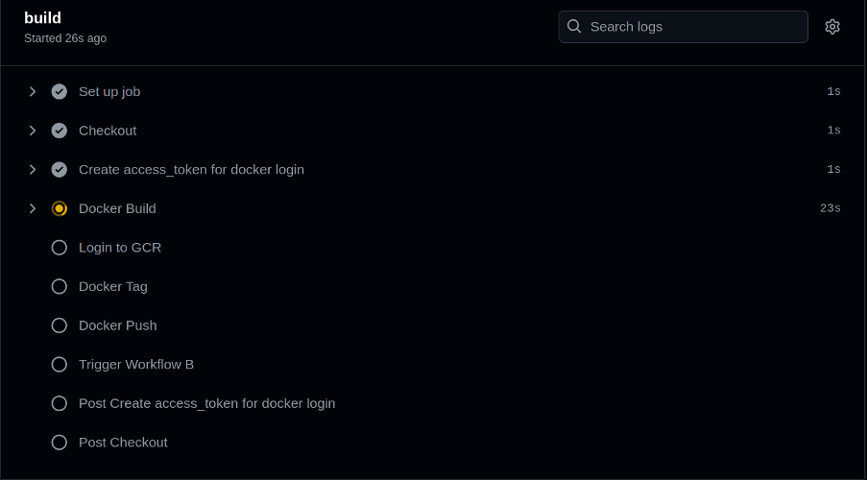The image size is (868, 480).
Task: Click the search magnifier icon
Action: 574,27
